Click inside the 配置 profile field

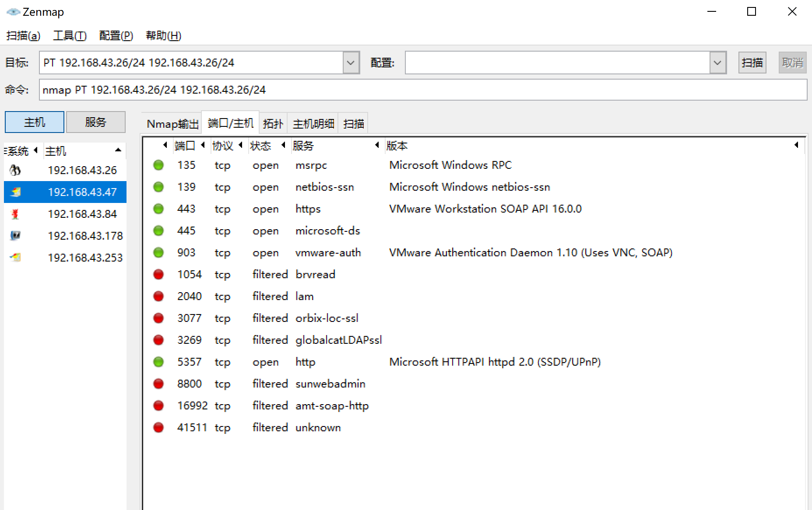558,63
